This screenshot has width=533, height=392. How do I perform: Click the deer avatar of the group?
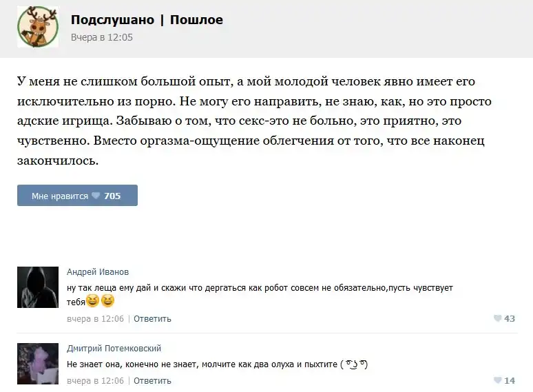(x=37, y=28)
